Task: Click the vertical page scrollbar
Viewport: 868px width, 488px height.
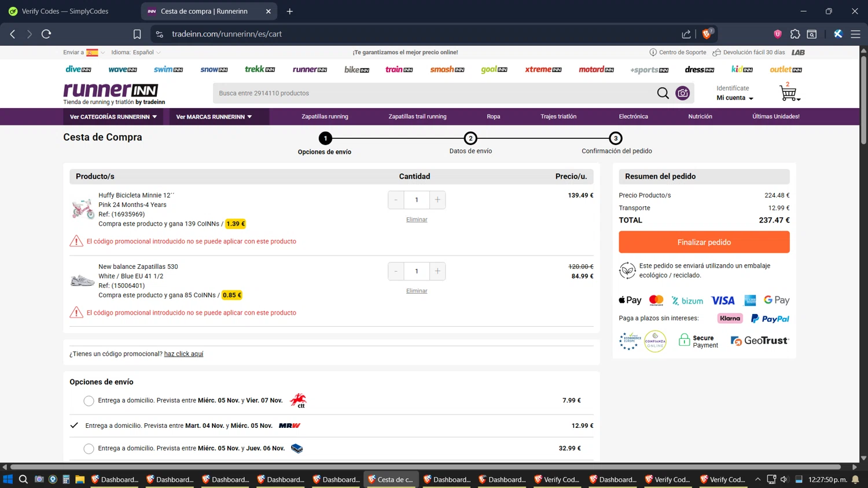Action: click(x=863, y=100)
